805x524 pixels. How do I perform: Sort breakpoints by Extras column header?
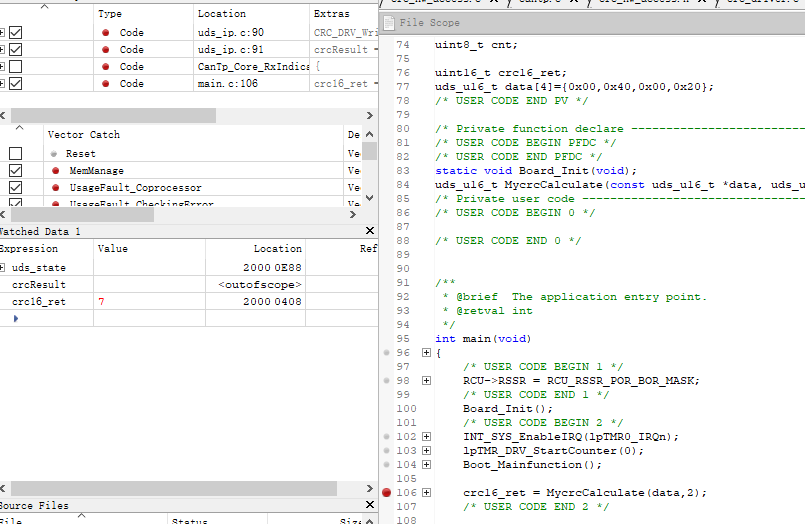point(343,13)
